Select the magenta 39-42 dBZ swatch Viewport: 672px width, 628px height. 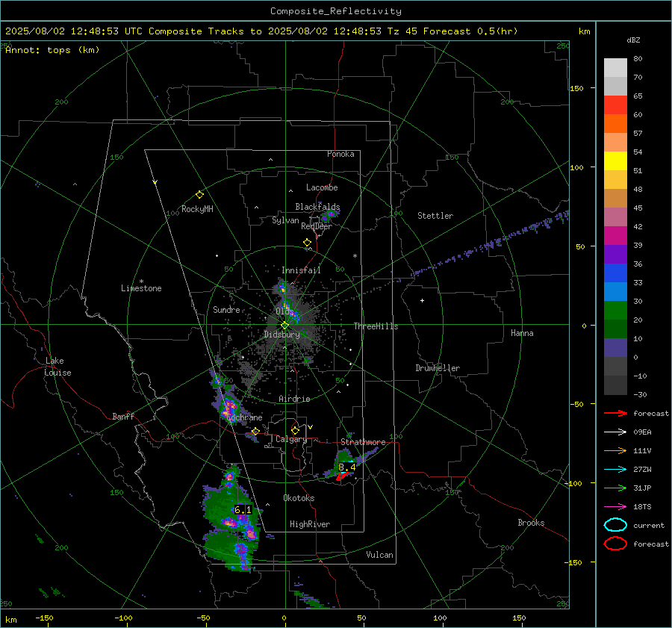click(615, 235)
